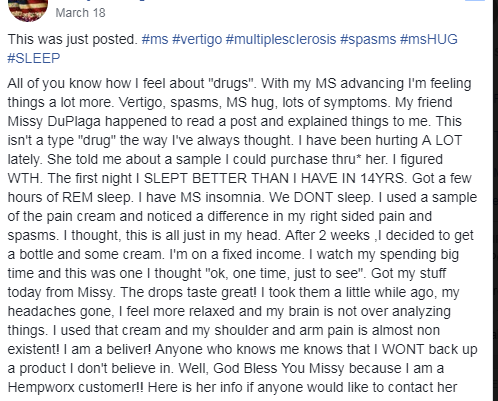The height and width of the screenshot is (401, 498).
Task: Click the phrase "This was just posted."
Action: [x=73, y=39]
